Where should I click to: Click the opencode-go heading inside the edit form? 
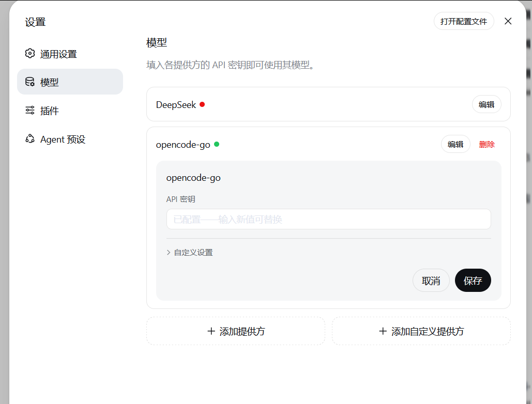(193, 178)
